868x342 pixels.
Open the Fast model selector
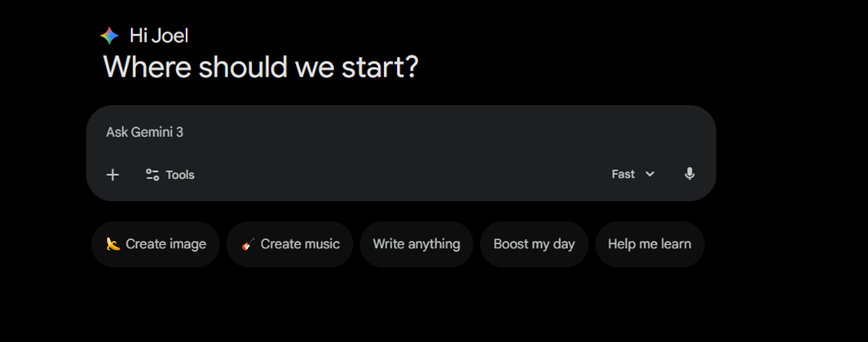[x=623, y=174]
